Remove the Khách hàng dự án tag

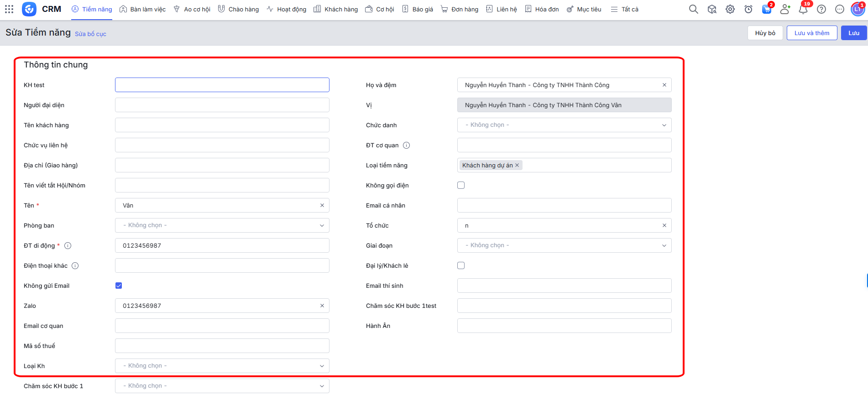[517, 166]
